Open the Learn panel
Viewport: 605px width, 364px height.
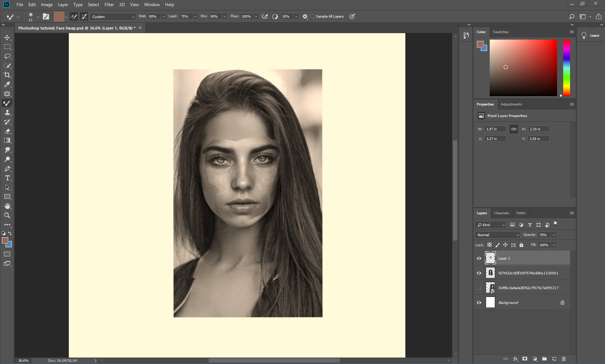coord(591,35)
